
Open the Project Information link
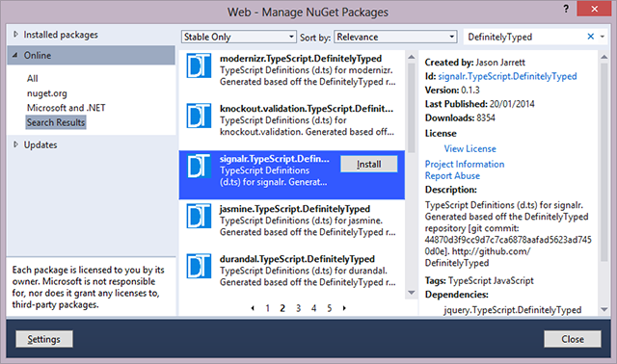pos(465,164)
